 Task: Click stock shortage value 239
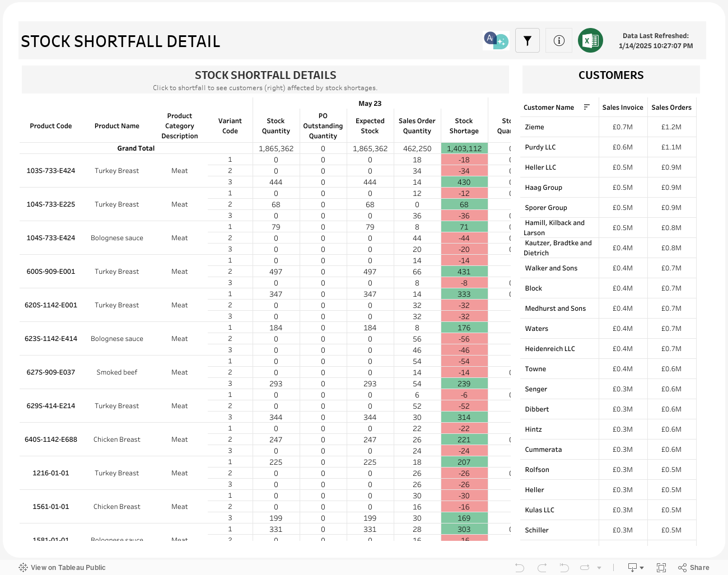coord(464,384)
